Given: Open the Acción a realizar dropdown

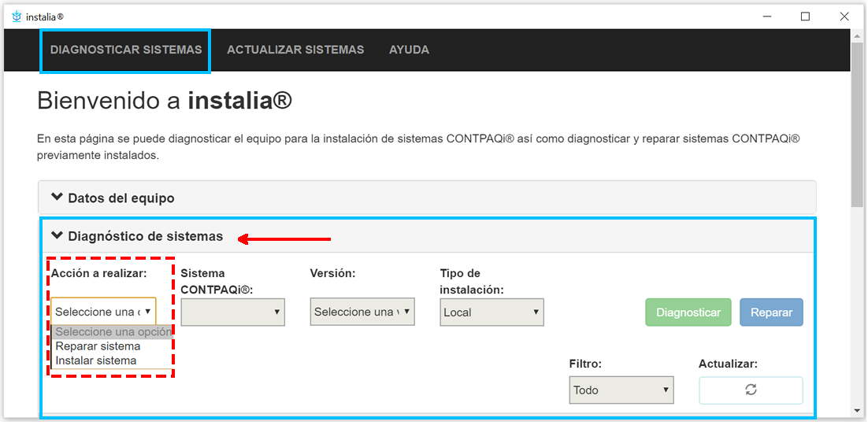Looking at the screenshot, I should pos(103,312).
